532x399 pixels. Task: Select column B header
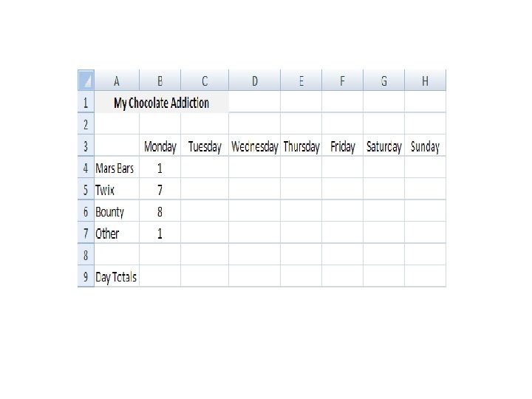160,81
